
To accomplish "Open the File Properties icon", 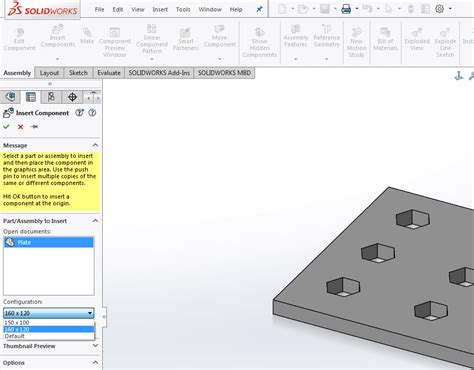I will click(x=425, y=9).
